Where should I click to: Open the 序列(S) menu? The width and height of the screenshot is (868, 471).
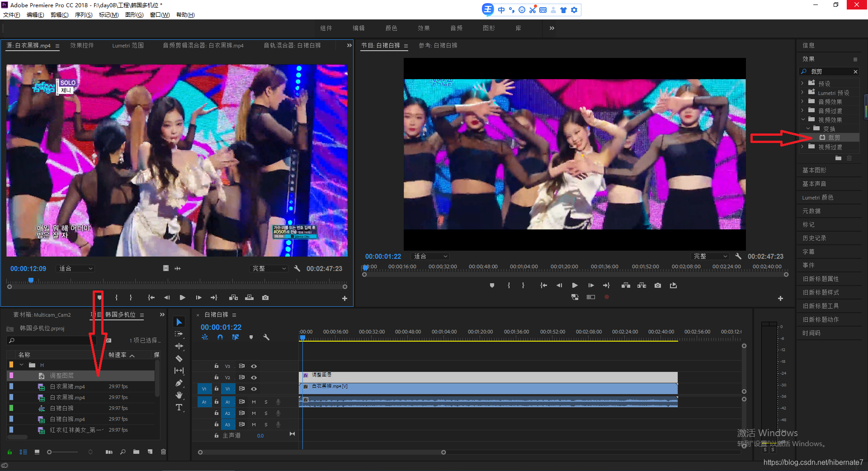pyautogui.click(x=84, y=15)
